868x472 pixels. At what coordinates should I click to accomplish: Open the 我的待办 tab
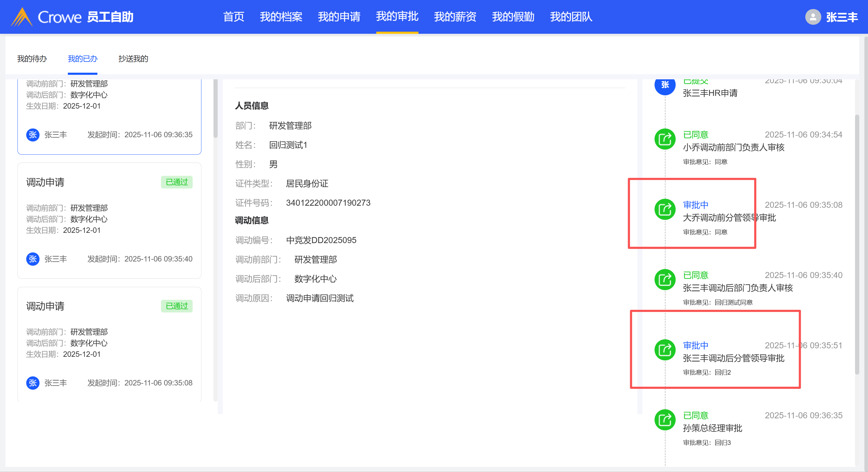click(32, 59)
